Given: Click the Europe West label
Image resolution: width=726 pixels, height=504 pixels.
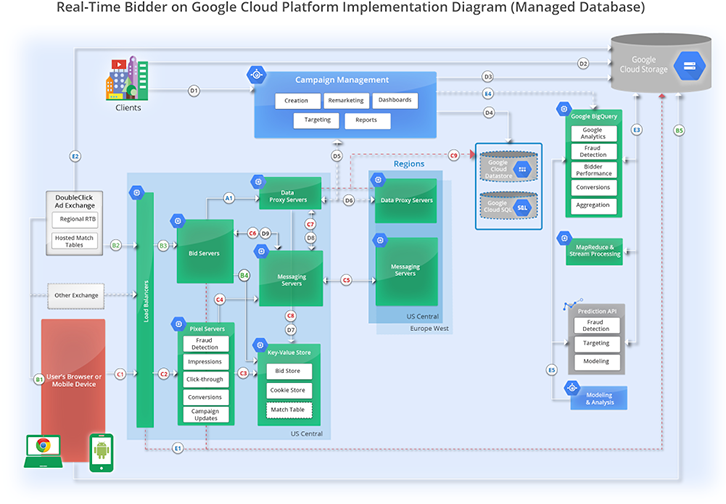Looking at the screenshot, I should click(x=429, y=329).
